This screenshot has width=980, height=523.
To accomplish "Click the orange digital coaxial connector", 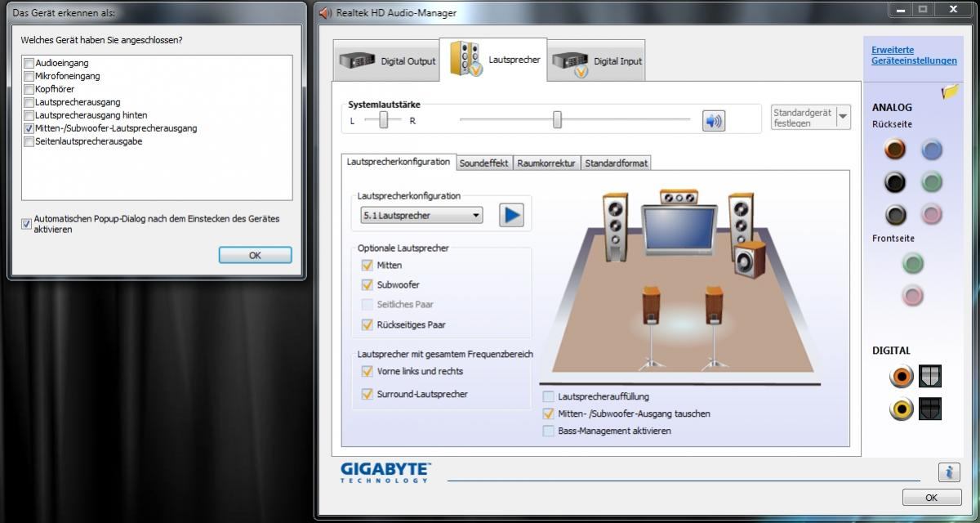I will 902,376.
